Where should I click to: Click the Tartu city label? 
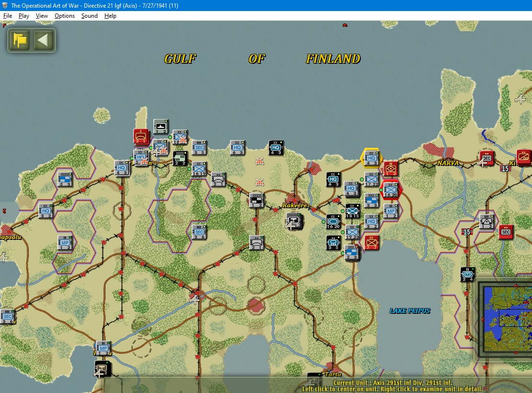click(333, 374)
